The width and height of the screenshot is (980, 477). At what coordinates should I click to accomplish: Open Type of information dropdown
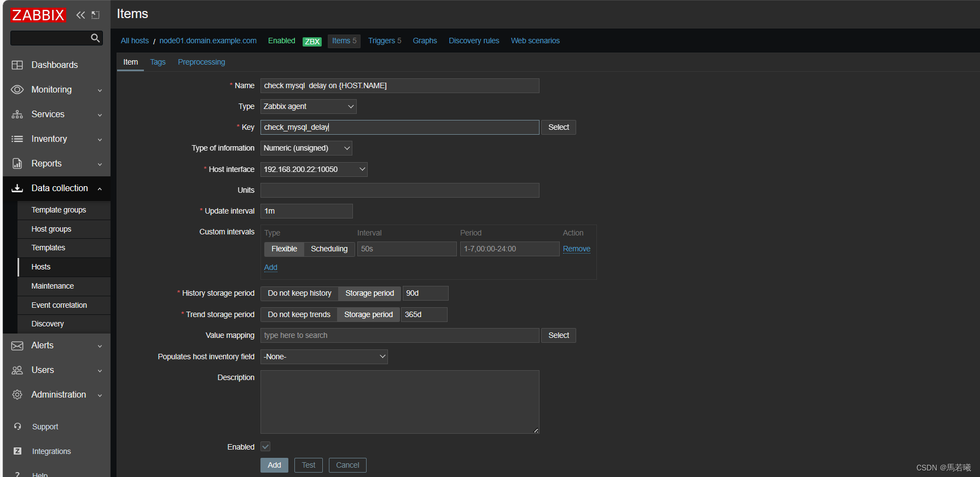click(x=306, y=148)
